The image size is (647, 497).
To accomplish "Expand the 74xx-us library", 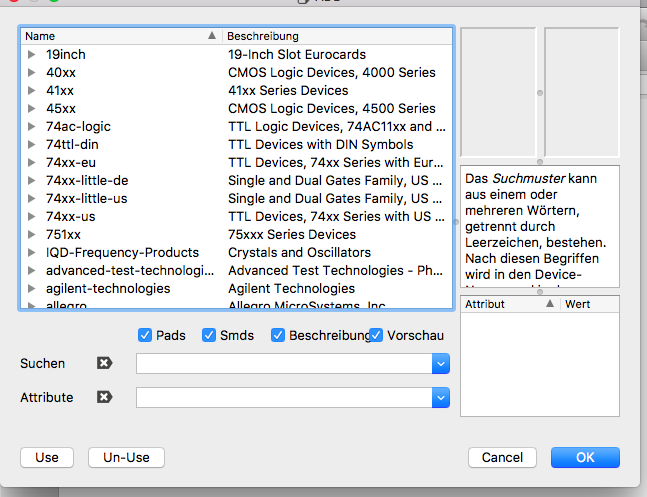I will pyautogui.click(x=31, y=216).
